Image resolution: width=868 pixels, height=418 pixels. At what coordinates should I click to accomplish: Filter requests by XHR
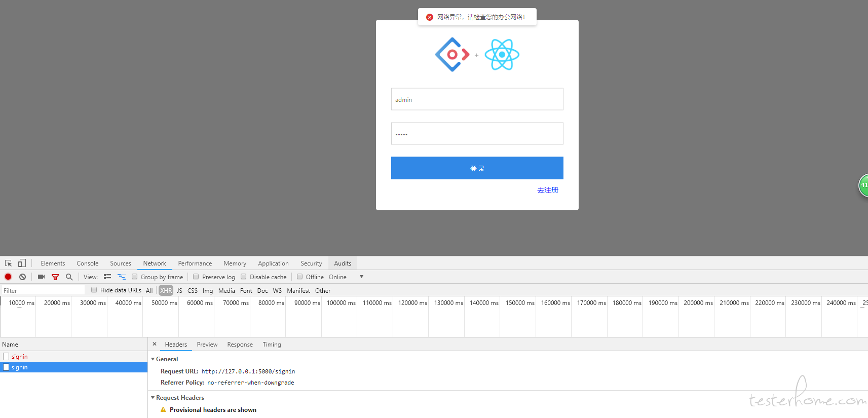coord(166,290)
